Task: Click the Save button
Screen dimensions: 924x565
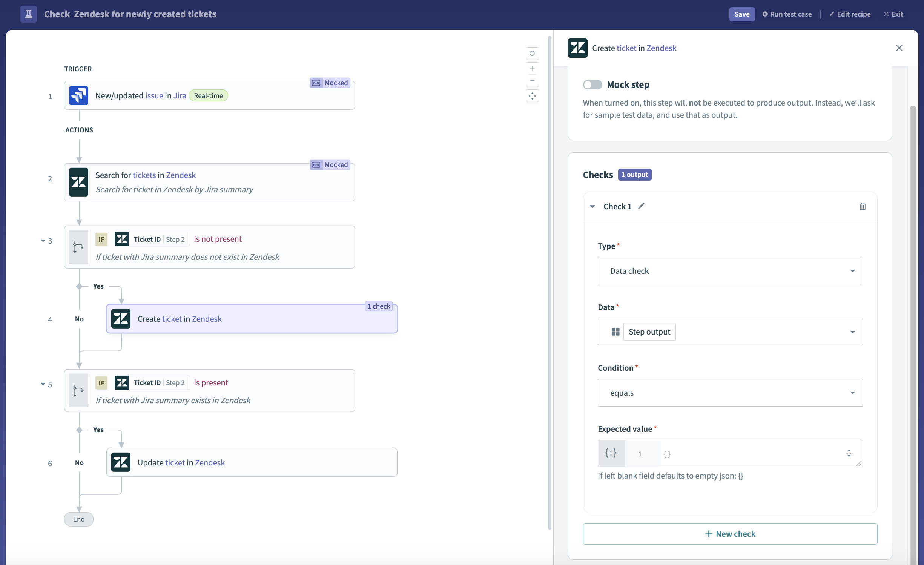Action: click(x=741, y=14)
